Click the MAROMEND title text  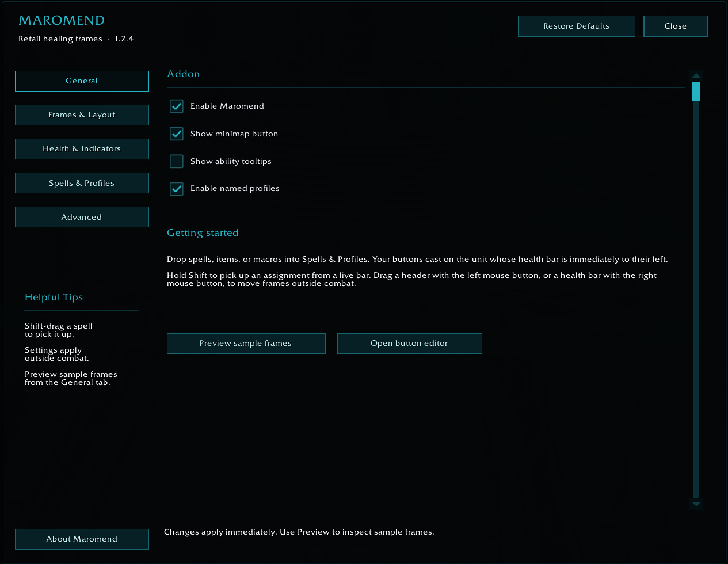coord(62,20)
